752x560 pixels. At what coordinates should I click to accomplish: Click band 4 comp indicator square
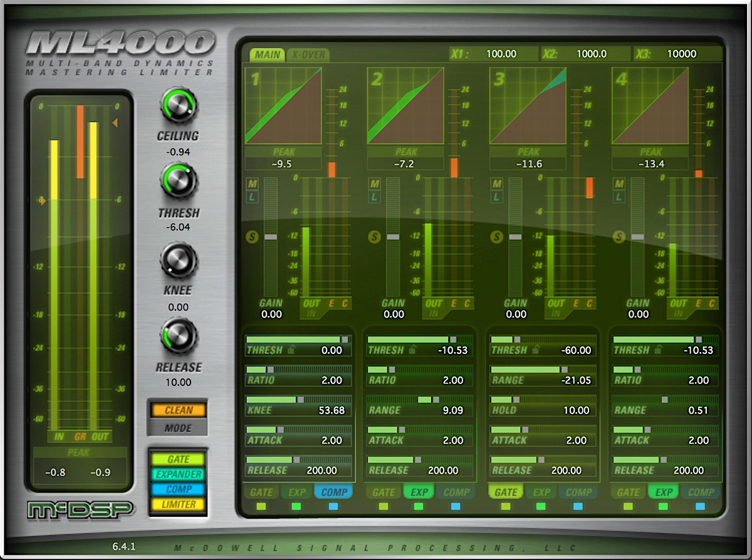tap(701, 506)
